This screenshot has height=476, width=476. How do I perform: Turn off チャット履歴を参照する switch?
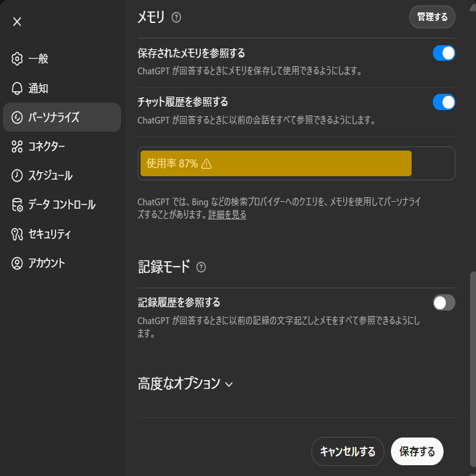(444, 103)
